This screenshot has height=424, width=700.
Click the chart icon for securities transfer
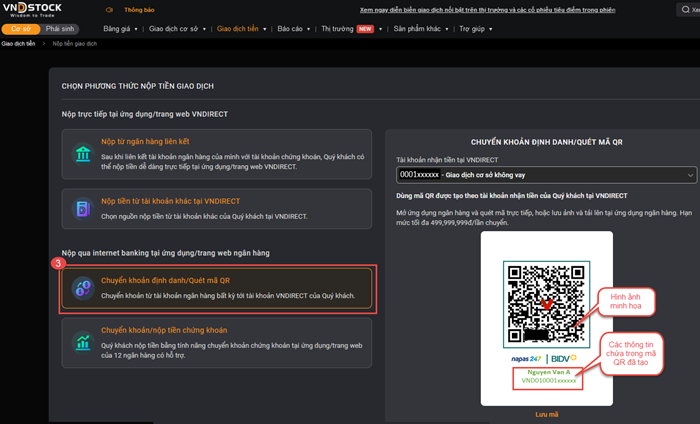coord(83,343)
